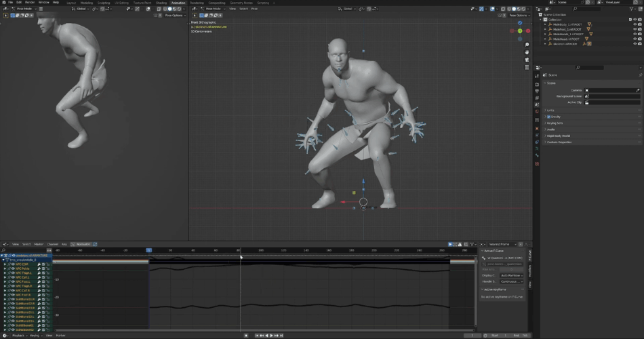Select wireframe viewport shading in main viewport
Image resolution: width=644 pixels, height=339 pixels.
tap(509, 9)
